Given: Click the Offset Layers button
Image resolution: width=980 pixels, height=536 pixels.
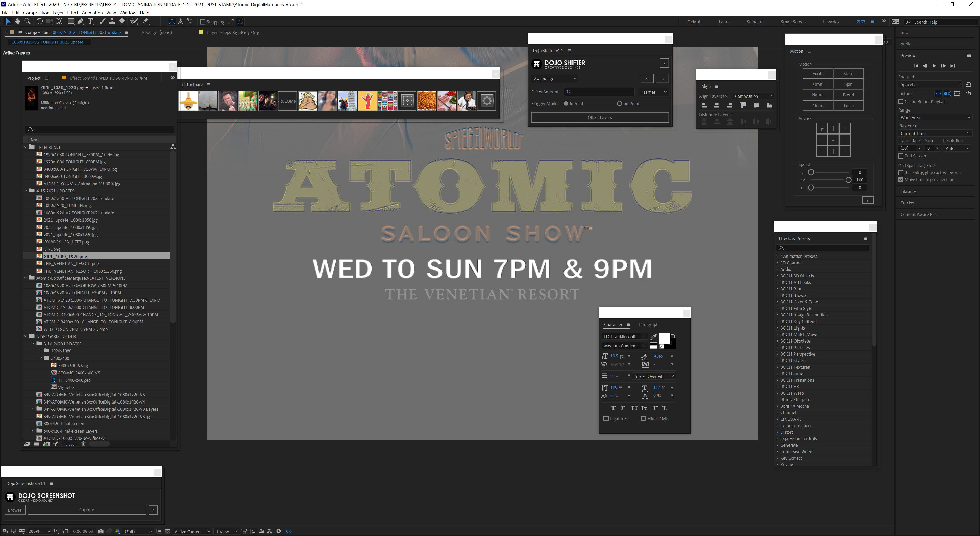Looking at the screenshot, I should (x=599, y=118).
